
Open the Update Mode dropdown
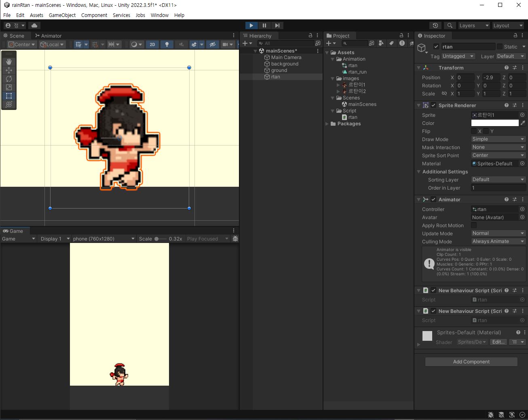point(498,233)
